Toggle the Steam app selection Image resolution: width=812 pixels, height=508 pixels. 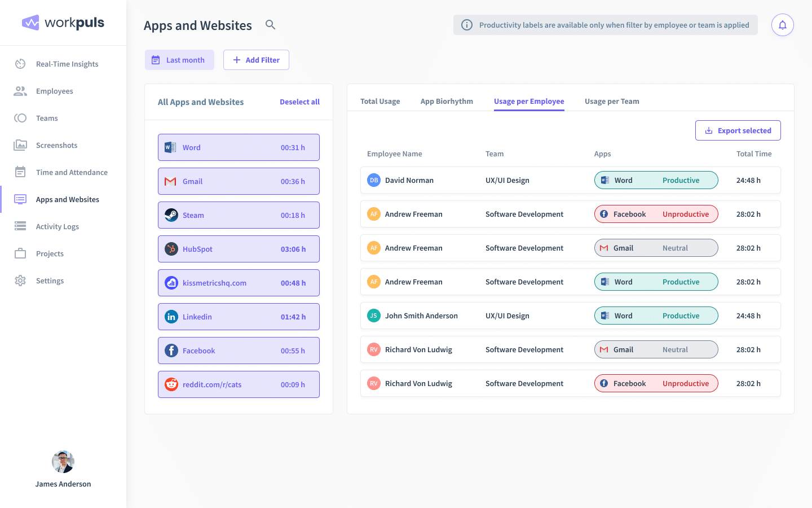239,215
